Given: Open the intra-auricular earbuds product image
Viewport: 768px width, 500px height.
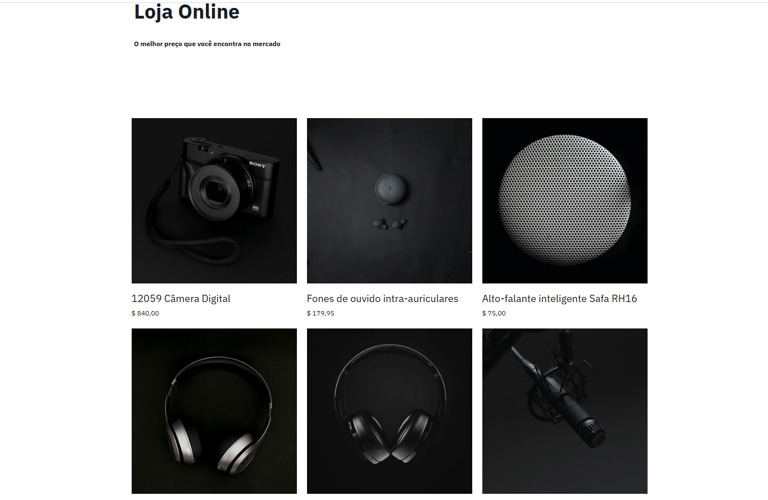Looking at the screenshot, I should coord(389,200).
